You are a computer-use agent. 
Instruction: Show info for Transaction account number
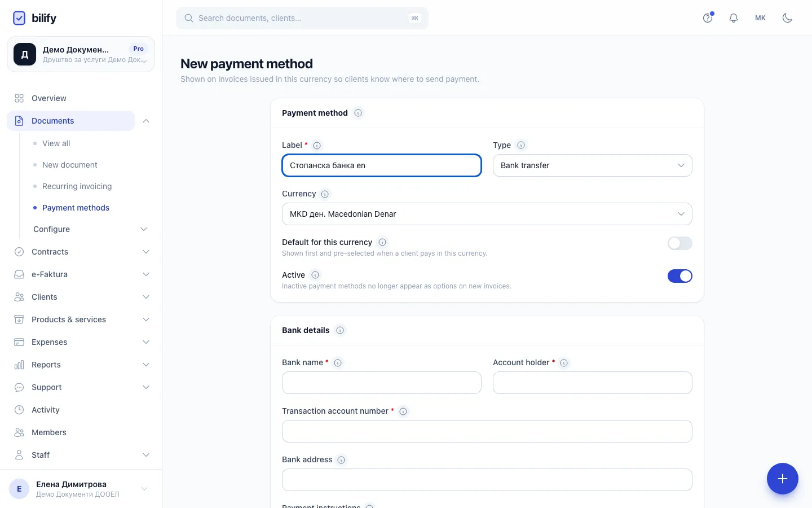click(x=403, y=411)
